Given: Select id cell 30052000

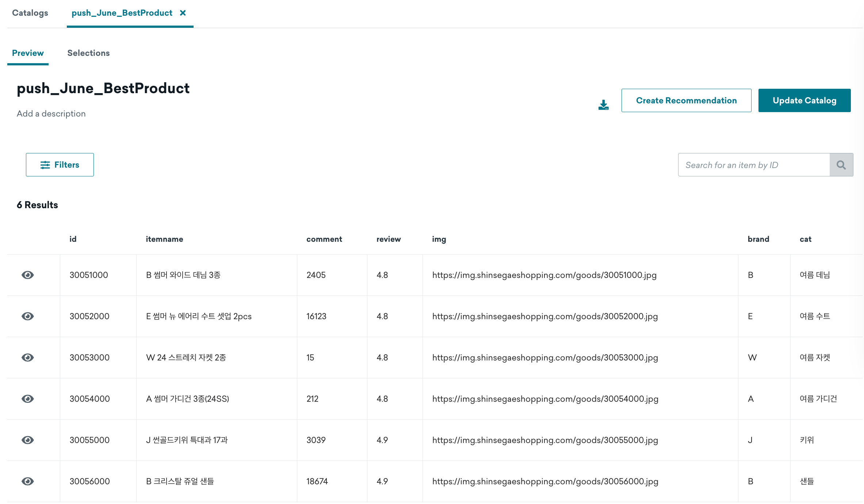Looking at the screenshot, I should [89, 316].
